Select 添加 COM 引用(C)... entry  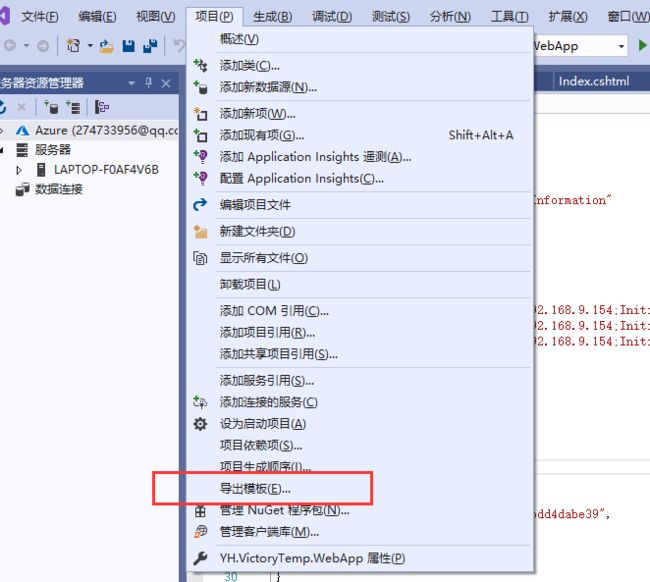point(360,311)
